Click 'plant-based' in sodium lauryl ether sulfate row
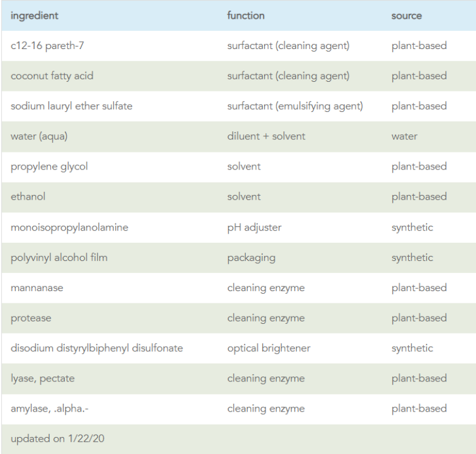This screenshot has width=476, height=454. point(419,106)
